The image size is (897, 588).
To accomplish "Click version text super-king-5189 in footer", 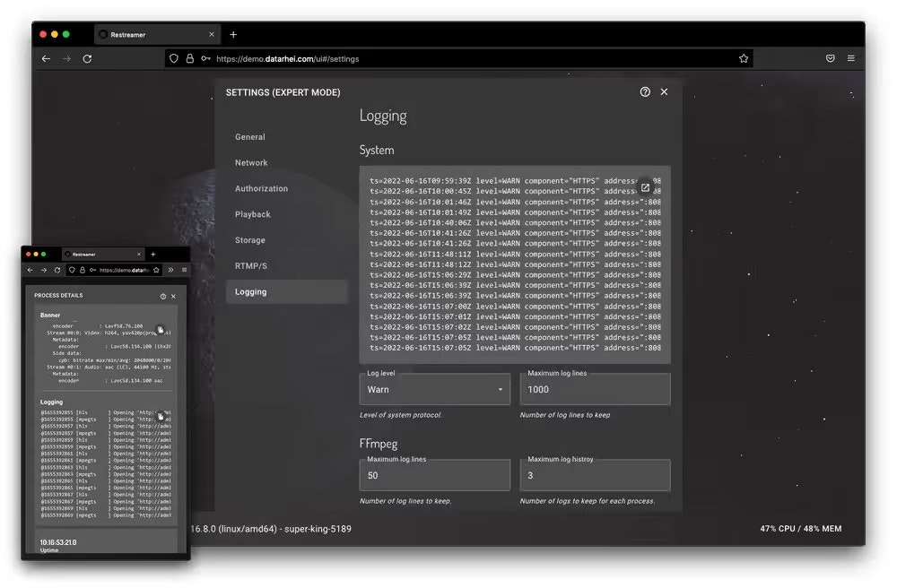I will click(318, 529).
